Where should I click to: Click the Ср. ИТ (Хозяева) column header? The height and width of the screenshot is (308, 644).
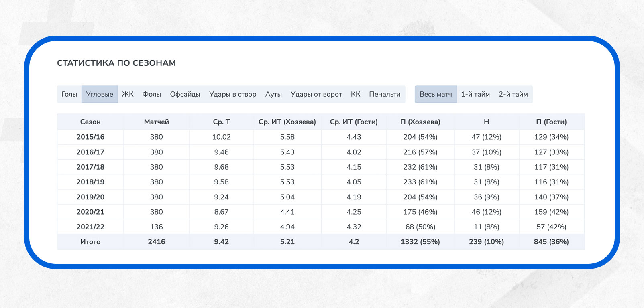pos(287,122)
